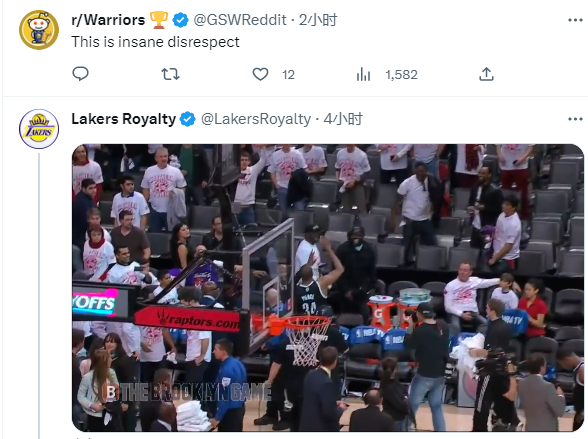Click the like count 12

288,75
